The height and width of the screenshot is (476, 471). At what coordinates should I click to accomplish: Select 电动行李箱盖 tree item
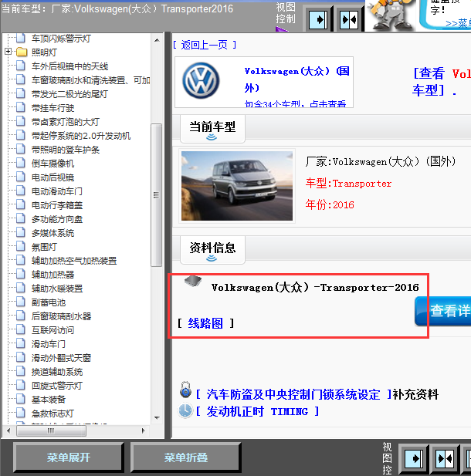tap(57, 205)
